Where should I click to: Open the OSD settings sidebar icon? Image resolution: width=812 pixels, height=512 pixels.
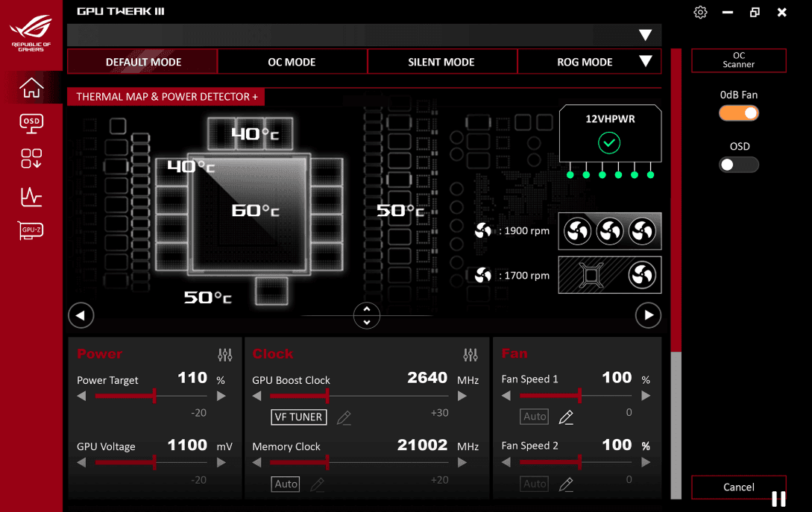[31, 124]
